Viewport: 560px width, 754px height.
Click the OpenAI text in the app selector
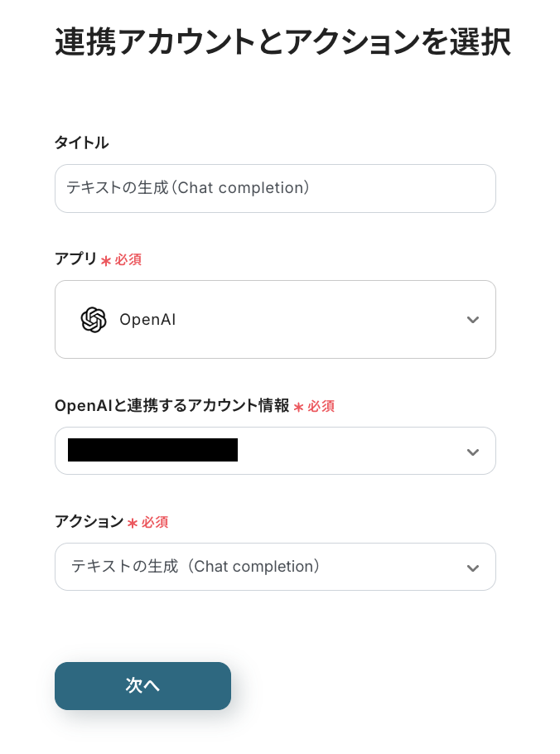[x=147, y=320]
